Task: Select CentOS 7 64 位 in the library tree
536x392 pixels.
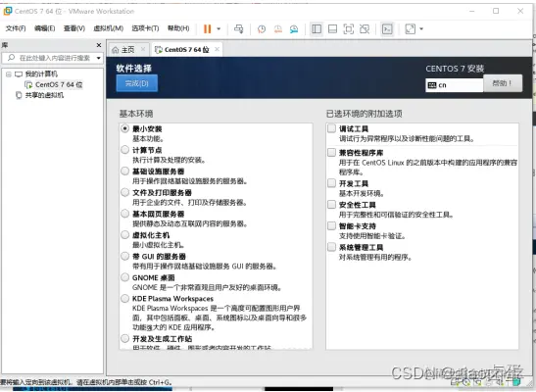Action: (59, 84)
